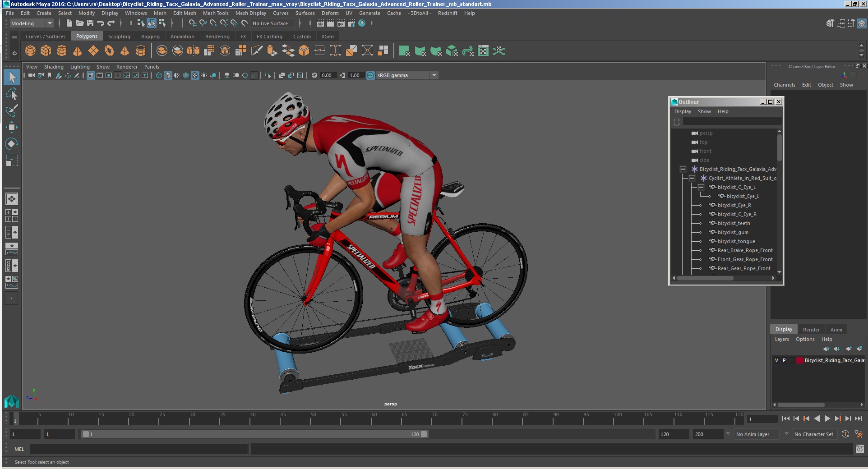Click Options in Layer Editor
The width and height of the screenshot is (868, 469).
[805, 339]
